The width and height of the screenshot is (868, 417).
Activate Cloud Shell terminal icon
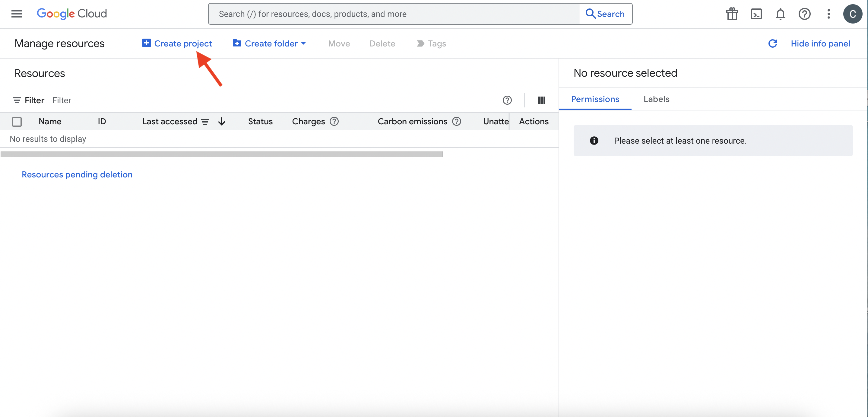point(756,14)
